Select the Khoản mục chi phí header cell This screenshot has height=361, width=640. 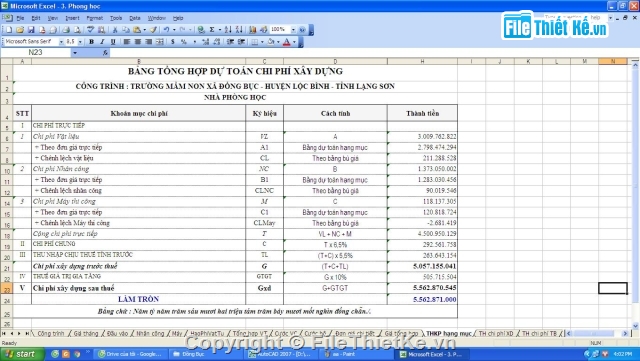click(x=139, y=113)
